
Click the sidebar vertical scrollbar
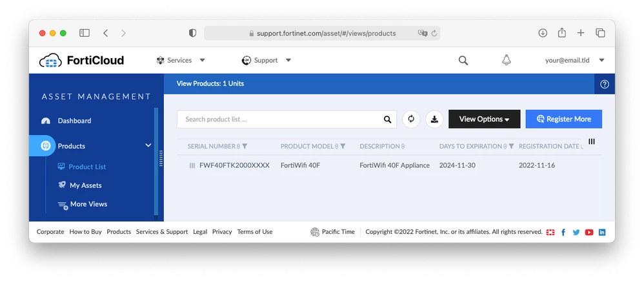pos(156,161)
